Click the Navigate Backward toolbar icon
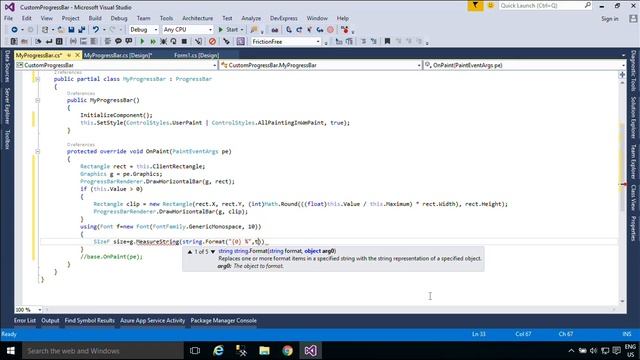Viewport: 640px width, 360px height. pos(14,29)
